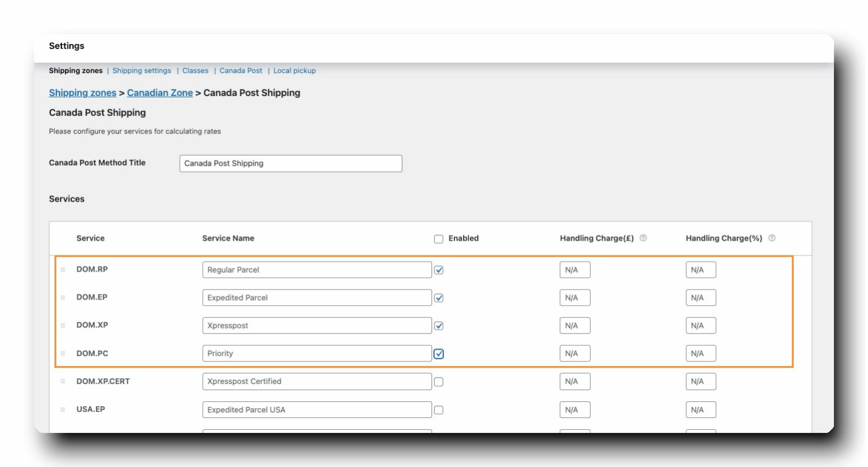Open the Shipping zones tab
The height and width of the screenshot is (467, 868).
tap(76, 71)
